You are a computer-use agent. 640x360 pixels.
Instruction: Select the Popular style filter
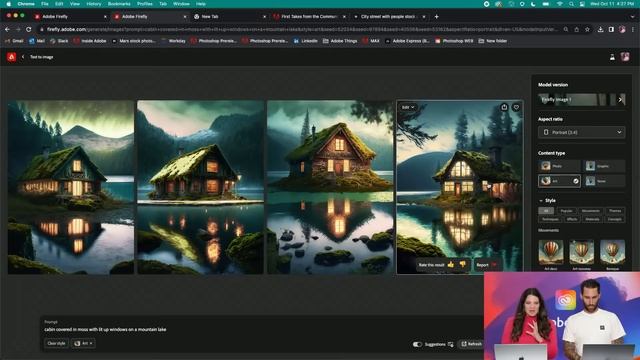click(567, 211)
